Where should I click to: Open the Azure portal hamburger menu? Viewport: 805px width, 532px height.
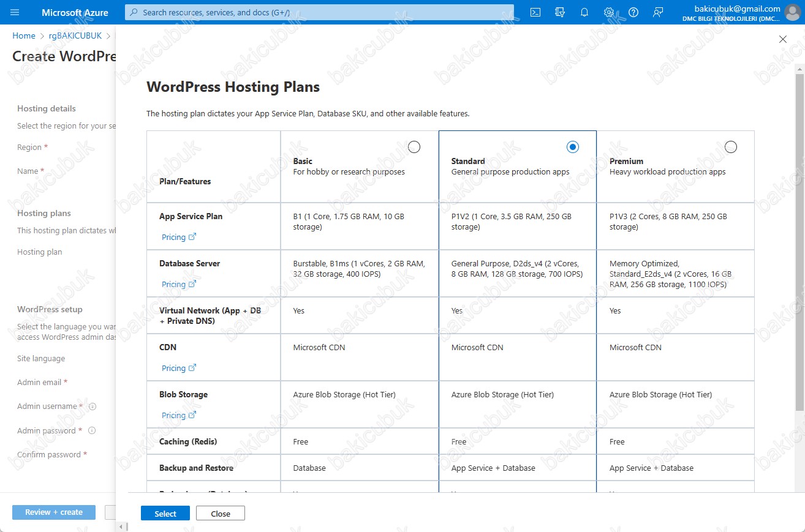point(15,12)
